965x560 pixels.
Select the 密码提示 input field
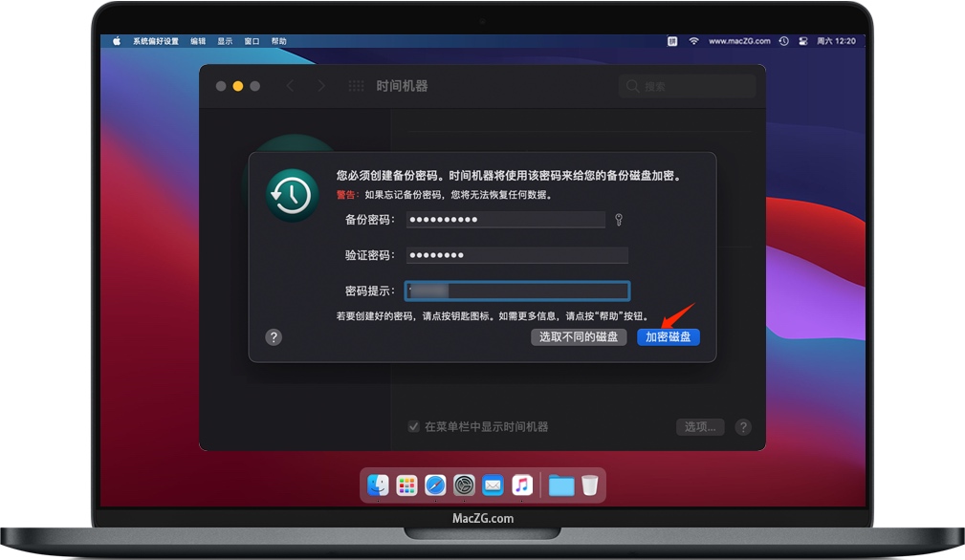pos(516,290)
